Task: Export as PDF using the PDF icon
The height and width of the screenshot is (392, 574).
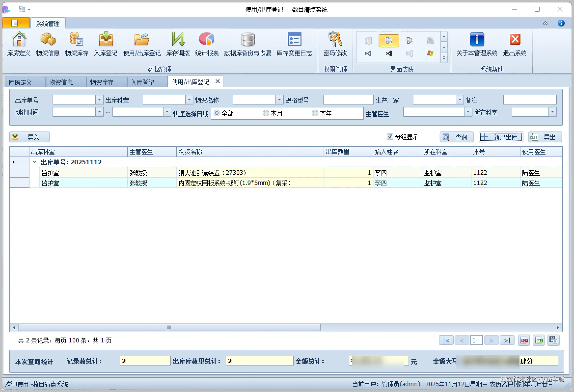Action: click(524, 340)
